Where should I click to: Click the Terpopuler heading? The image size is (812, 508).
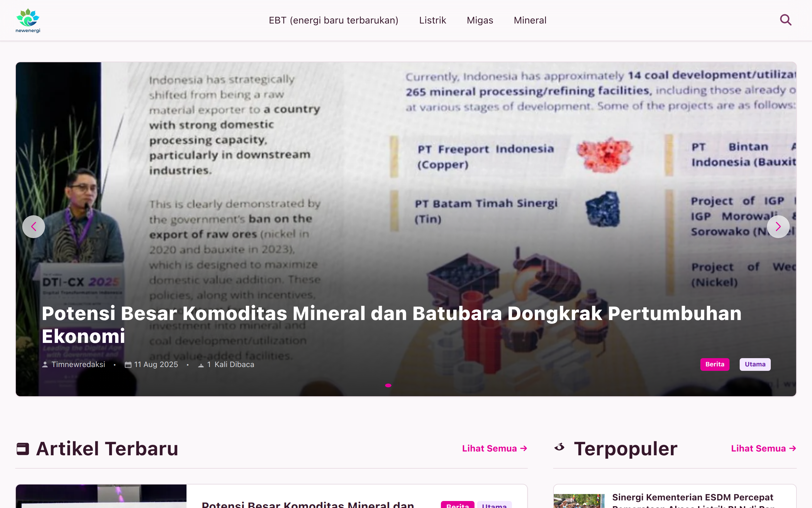[625, 449]
